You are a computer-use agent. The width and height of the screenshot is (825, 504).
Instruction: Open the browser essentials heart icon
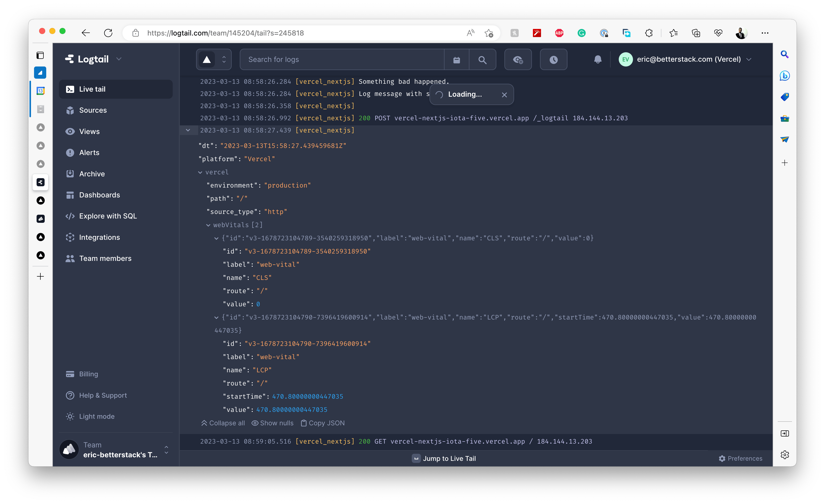pyautogui.click(x=718, y=33)
